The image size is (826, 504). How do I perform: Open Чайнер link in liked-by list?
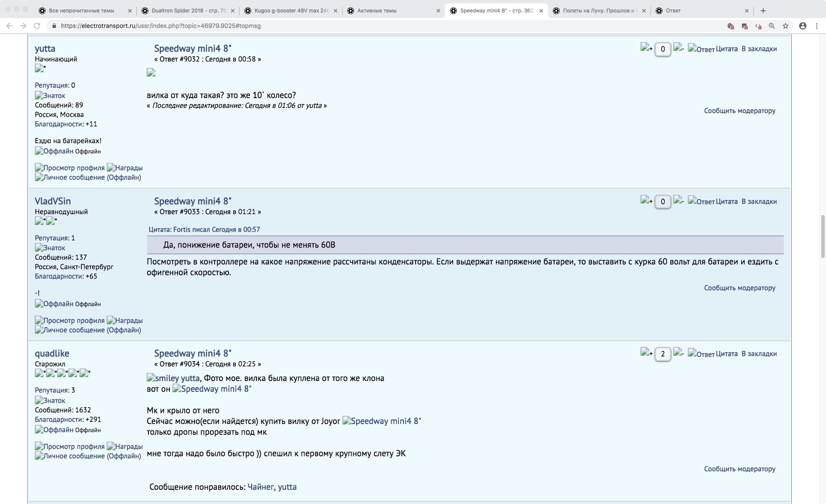[260, 487]
